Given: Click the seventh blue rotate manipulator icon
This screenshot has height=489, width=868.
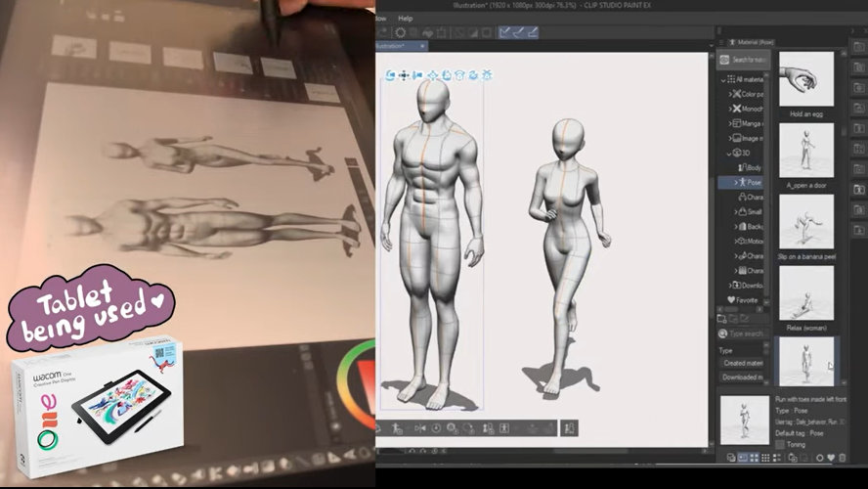Looking at the screenshot, I should click(x=473, y=75).
